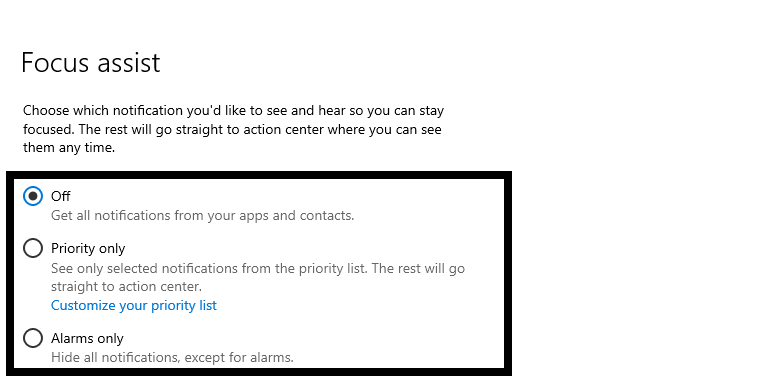
Task: Click 'straight to action center.' description line
Action: [126, 286]
